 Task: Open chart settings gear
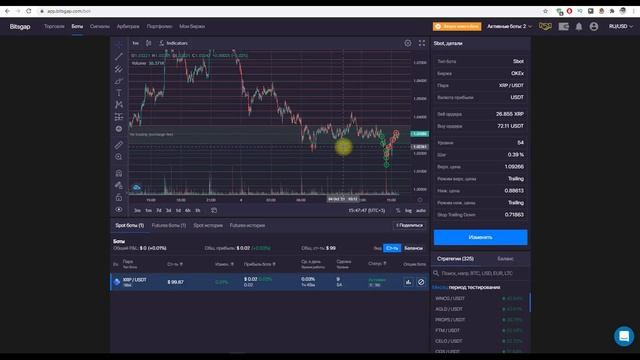(x=408, y=43)
